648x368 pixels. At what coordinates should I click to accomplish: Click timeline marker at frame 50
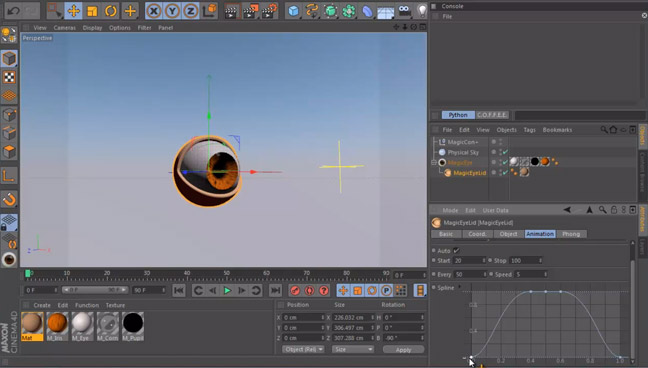tap(226, 274)
